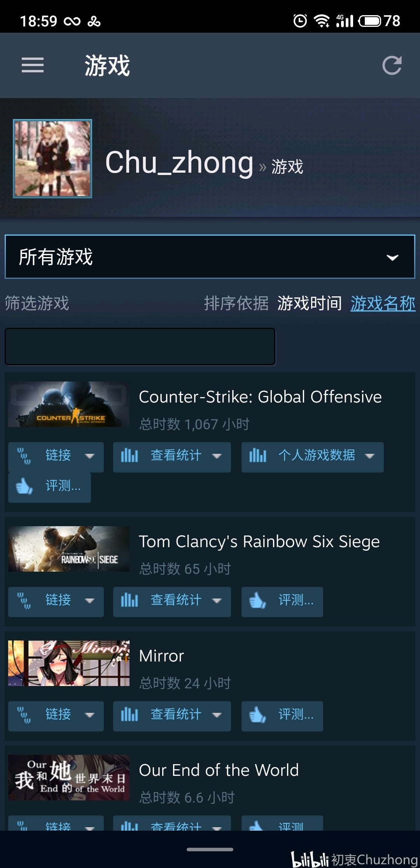
Task: Select 游戏时间 sorting option
Action: [x=310, y=303]
